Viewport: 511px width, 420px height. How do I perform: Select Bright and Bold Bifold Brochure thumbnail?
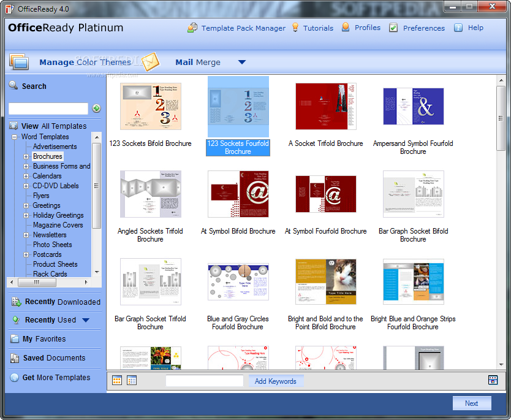326,282
